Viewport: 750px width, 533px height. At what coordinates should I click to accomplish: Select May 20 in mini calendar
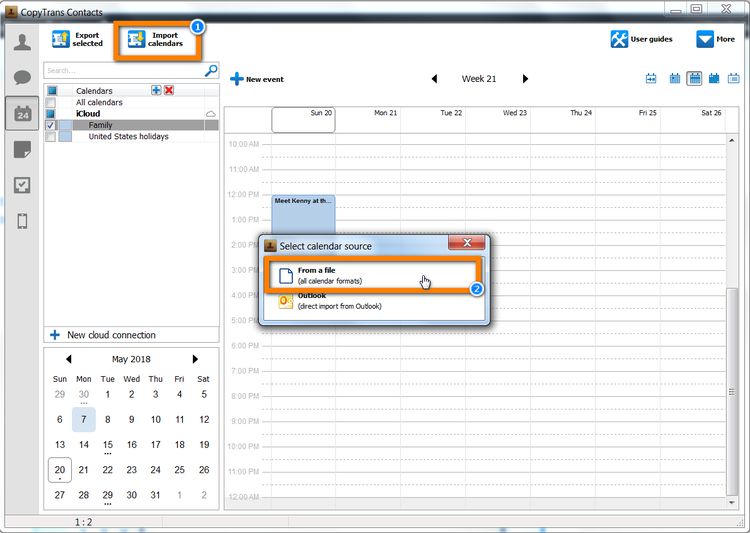(x=60, y=470)
